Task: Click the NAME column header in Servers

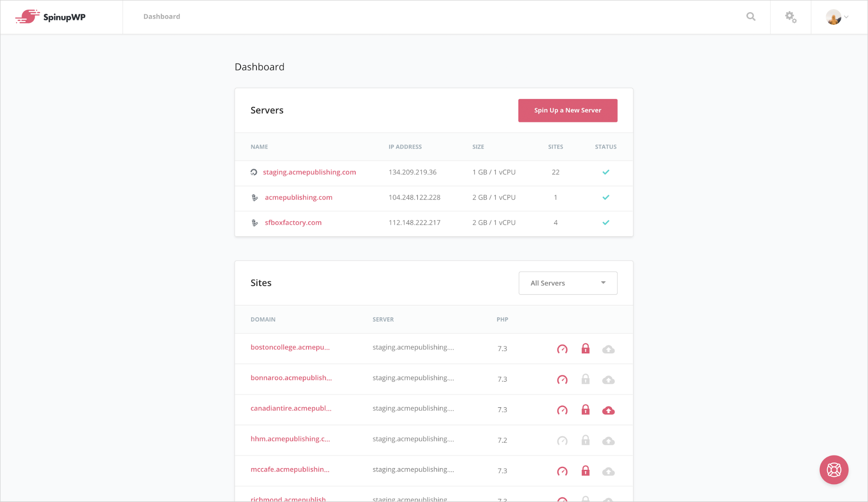Action: (259, 147)
